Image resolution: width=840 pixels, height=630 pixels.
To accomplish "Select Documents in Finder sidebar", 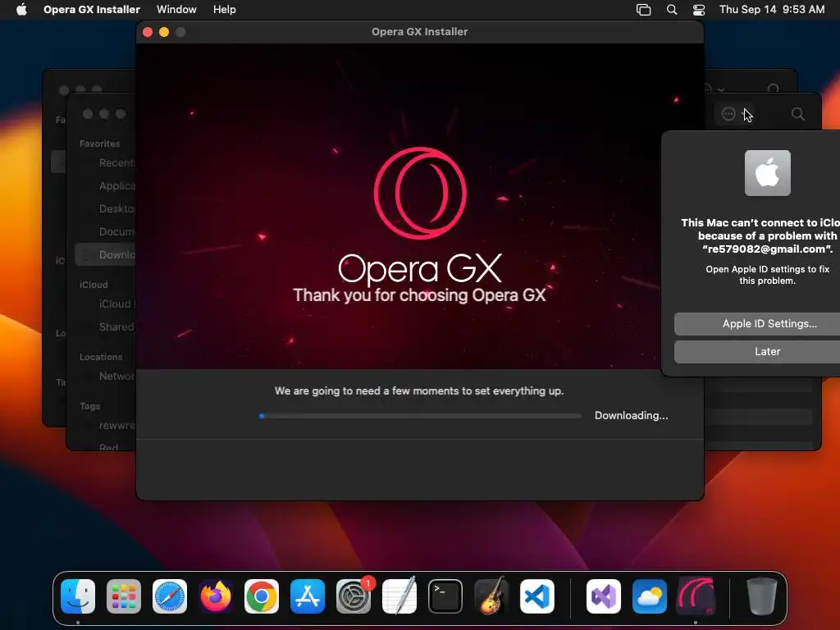I will pos(116,232).
